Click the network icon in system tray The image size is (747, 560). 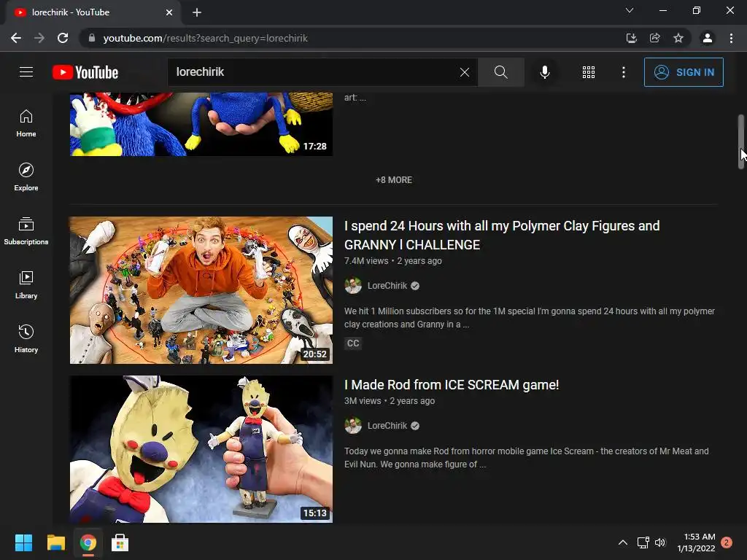[643, 542]
